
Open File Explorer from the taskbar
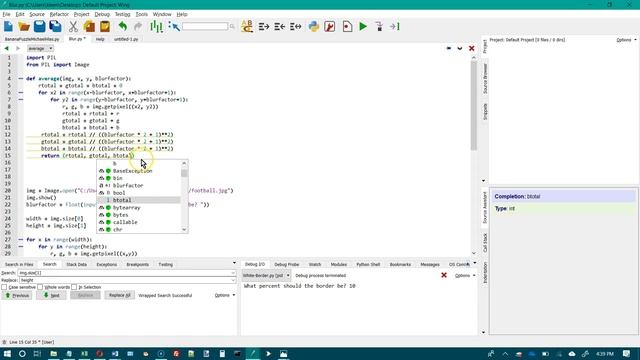tap(53, 353)
